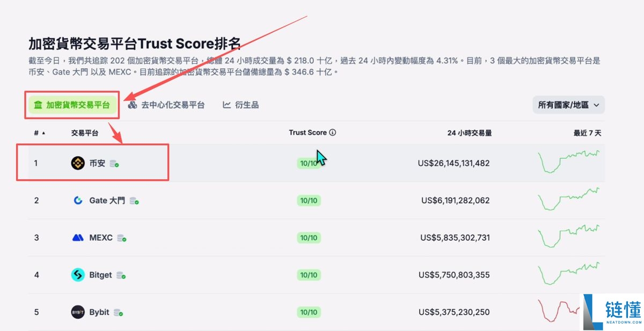
Task: Click the Trust Score info icon
Action: (333, 133)
